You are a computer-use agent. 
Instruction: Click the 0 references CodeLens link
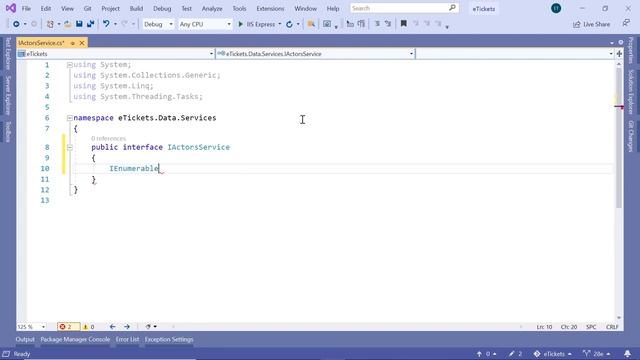pos(108,138)
